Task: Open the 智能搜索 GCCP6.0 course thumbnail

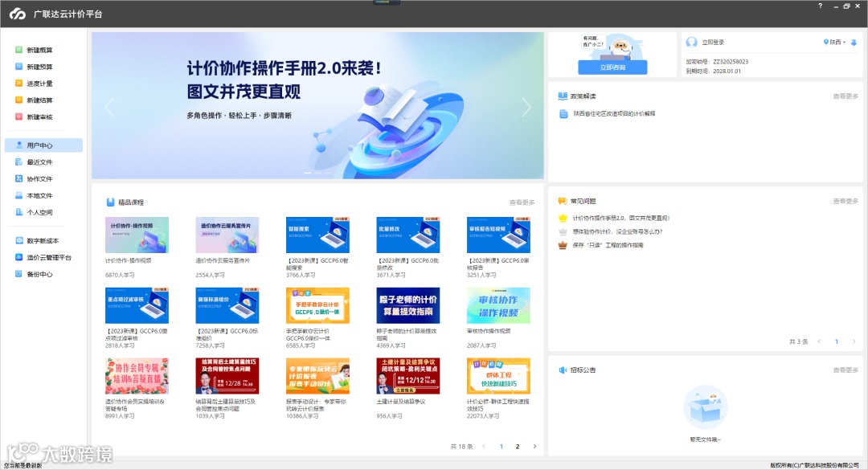Action: 317,235
